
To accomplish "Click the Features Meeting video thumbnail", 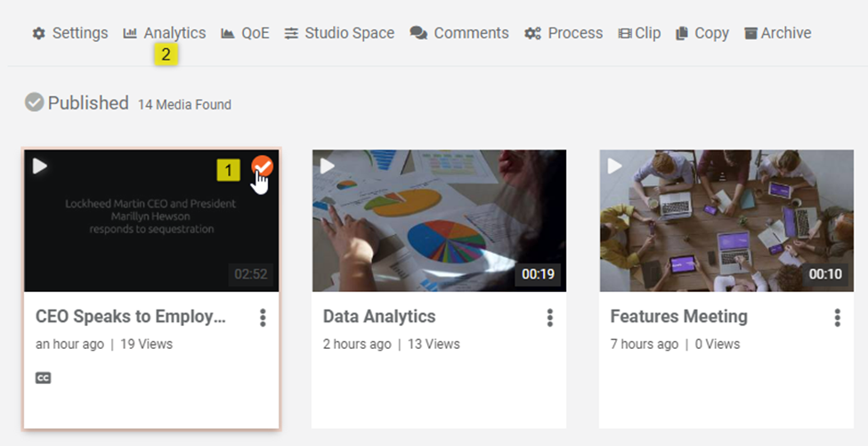I will (726, 223).
